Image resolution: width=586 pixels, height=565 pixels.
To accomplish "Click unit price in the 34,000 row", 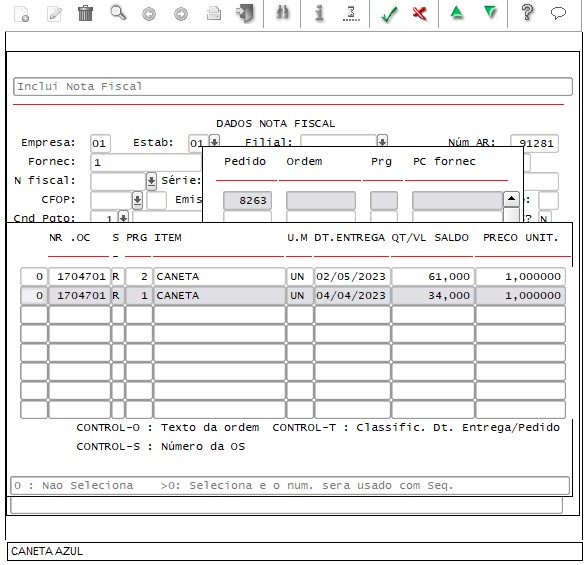I will [x=520, y=296].
